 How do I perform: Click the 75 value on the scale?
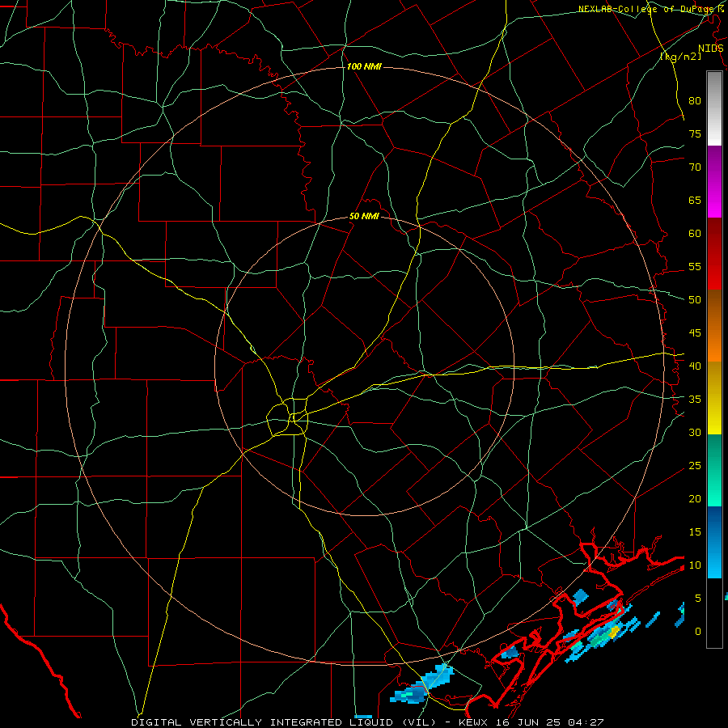click(695, 133)
